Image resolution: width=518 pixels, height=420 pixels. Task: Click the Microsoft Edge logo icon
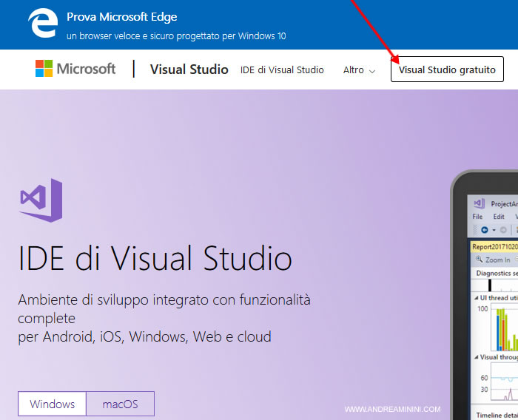point(42,24)
